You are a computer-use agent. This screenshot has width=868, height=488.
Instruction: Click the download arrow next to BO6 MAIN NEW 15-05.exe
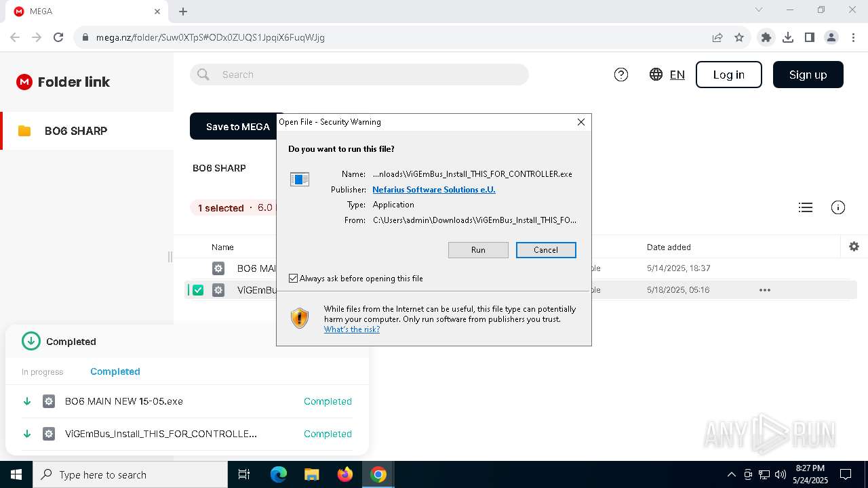[27, 401]
